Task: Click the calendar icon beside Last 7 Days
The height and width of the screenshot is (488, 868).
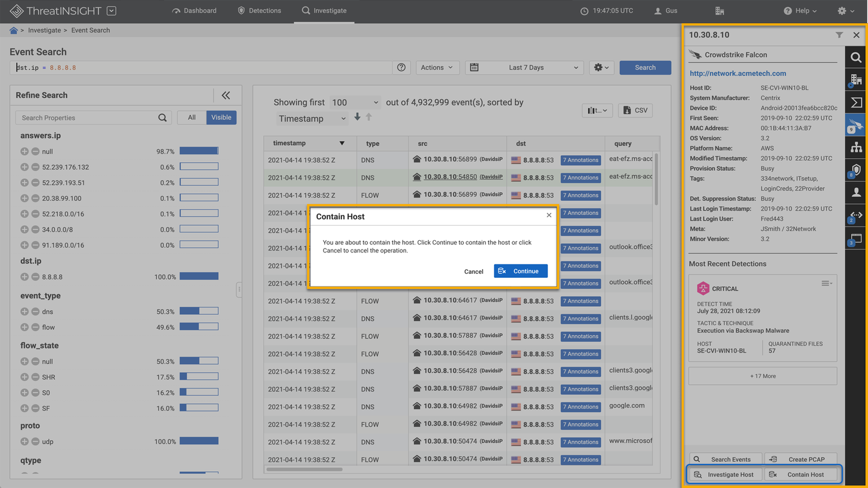Action: (474, 68)
